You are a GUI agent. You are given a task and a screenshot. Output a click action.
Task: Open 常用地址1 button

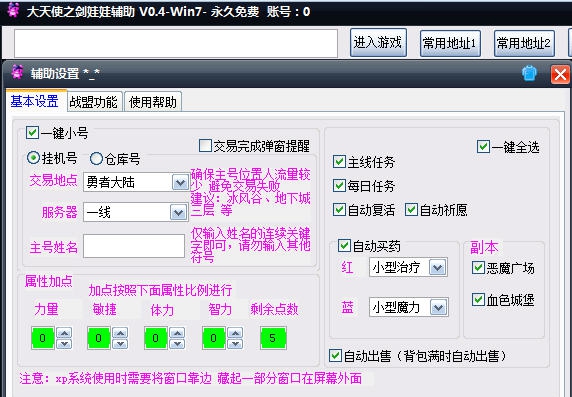click(x=450, y=43)
